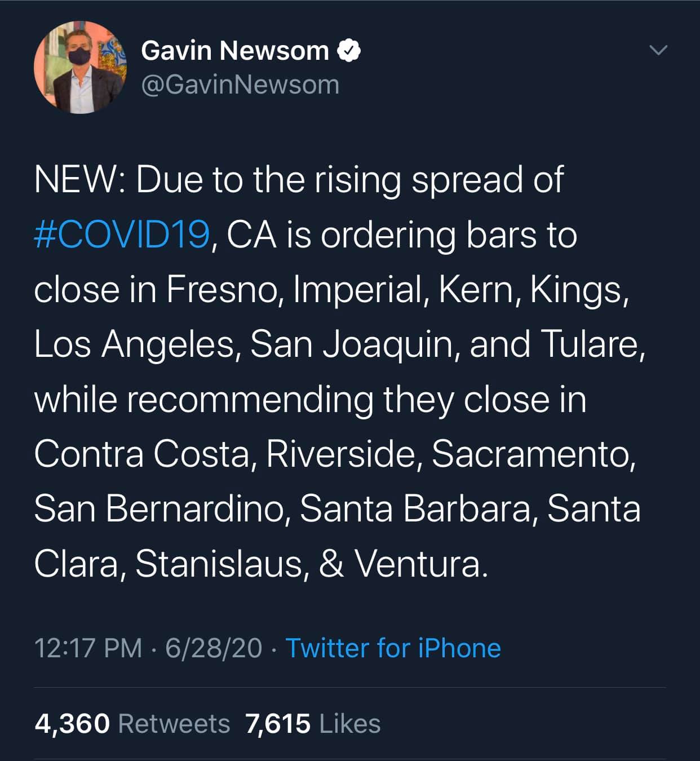The image size is (700, 761).
Task: Click the Likes label
Action: (349, 724)
